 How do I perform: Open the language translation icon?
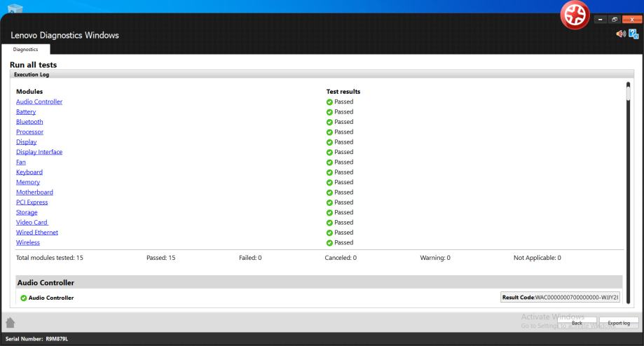tap(633, 34)
